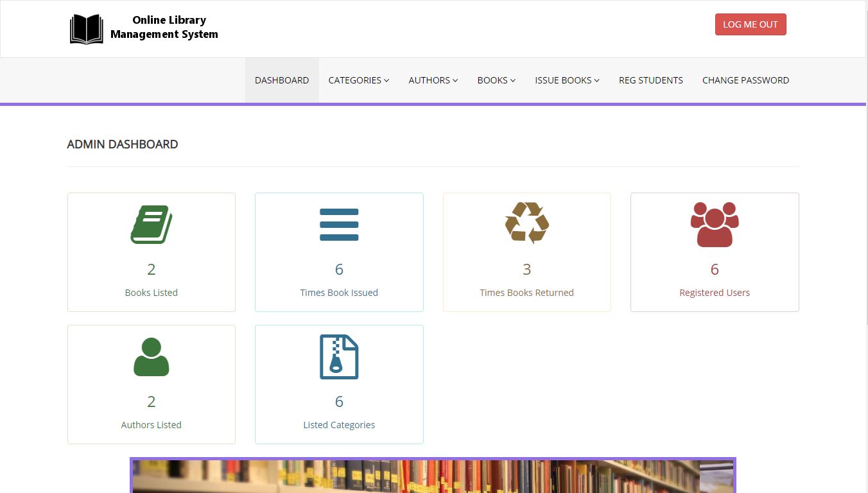Click the count 6 above Listed Categories
The image size is (868, 493).
click(x=339, y=401)
